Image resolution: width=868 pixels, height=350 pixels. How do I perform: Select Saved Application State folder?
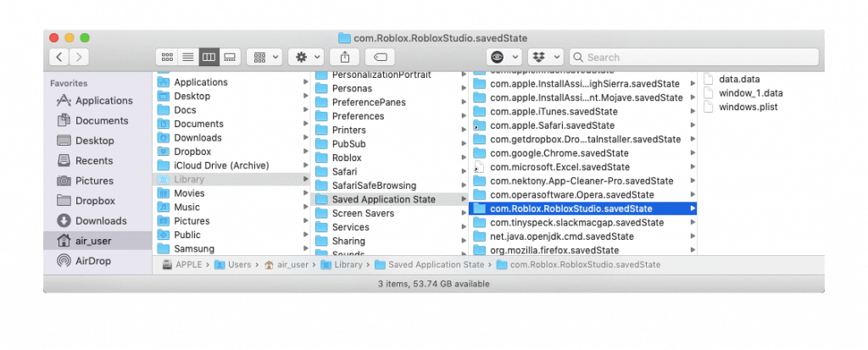click(x=390, y=199)
